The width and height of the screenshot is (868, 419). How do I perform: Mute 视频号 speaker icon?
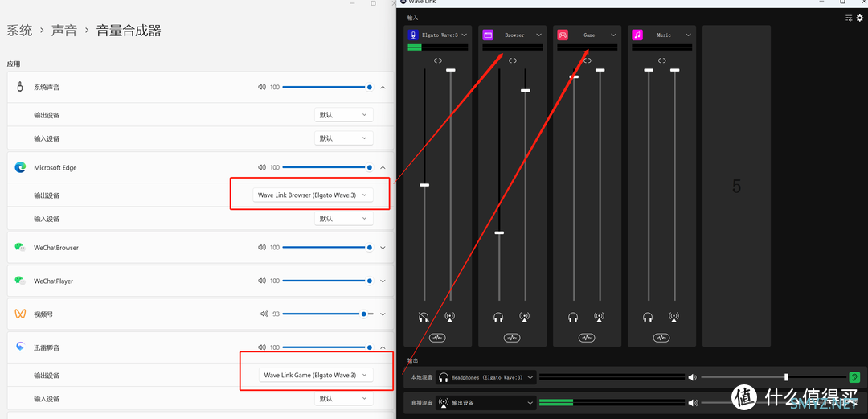pyautogui.click(x=264, y=314)
